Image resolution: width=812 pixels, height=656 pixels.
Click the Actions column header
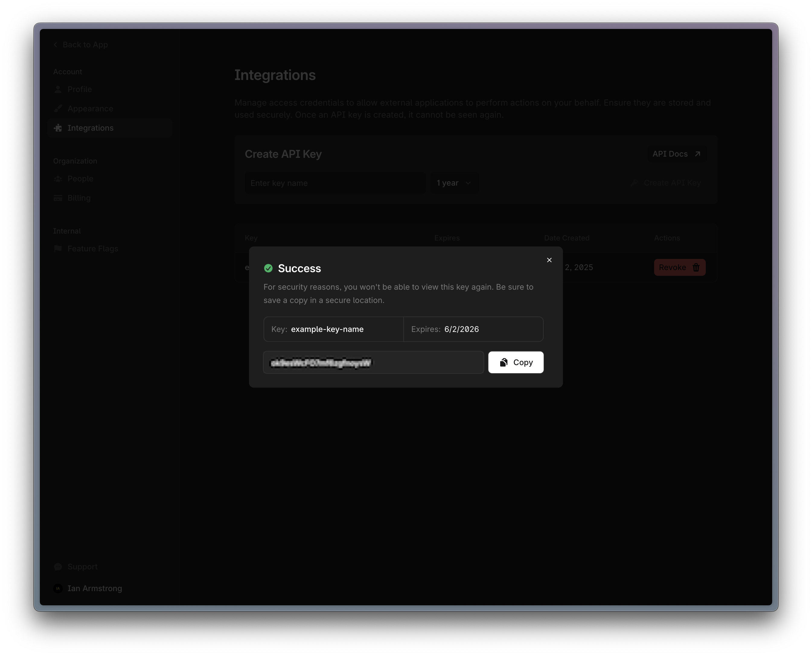(667, 238)
